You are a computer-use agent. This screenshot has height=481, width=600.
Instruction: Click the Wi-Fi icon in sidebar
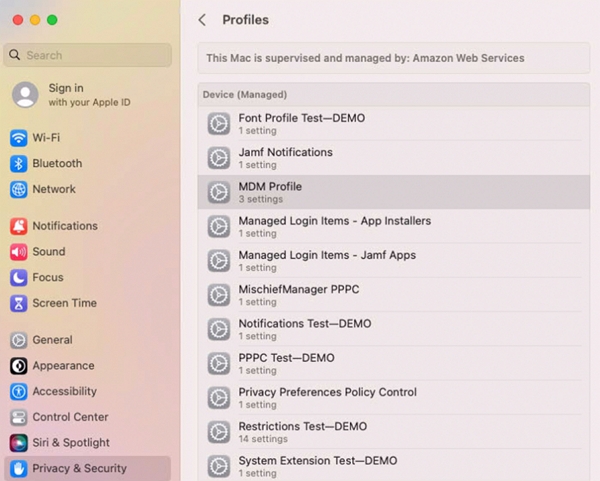click(x=18, y=138)
